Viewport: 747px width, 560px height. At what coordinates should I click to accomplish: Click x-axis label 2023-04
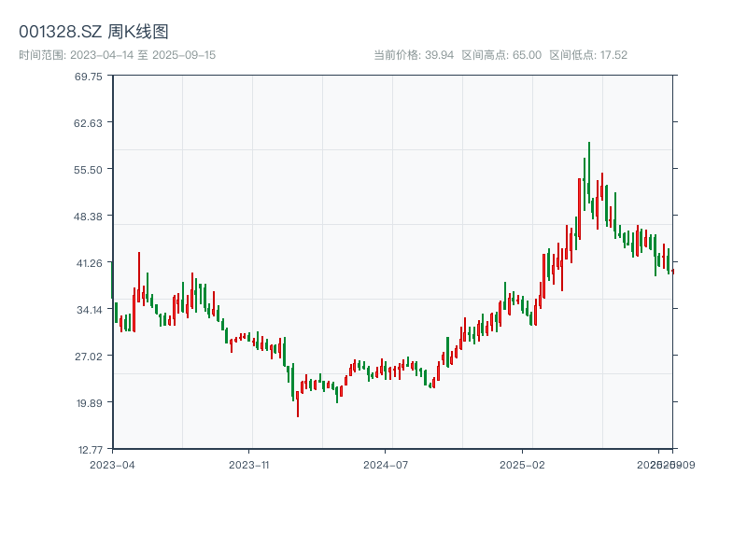pos(112,465)
